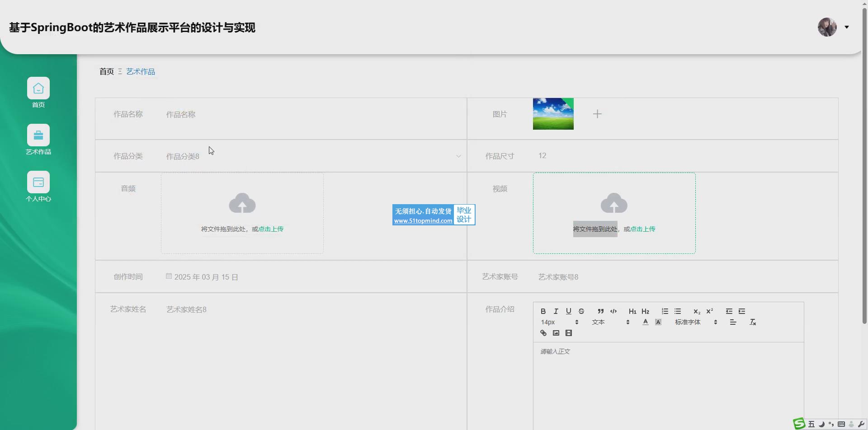Click the clear formatting icon

[752, 322]
